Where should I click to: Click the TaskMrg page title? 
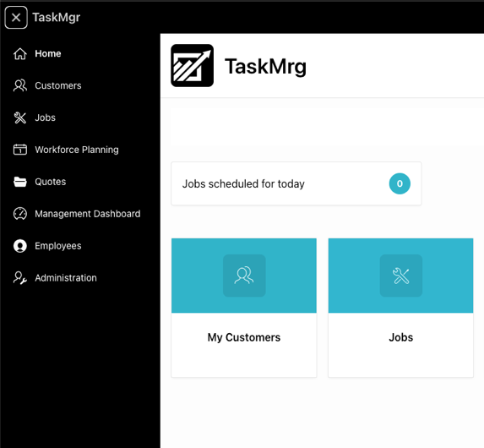coord(265,67)
